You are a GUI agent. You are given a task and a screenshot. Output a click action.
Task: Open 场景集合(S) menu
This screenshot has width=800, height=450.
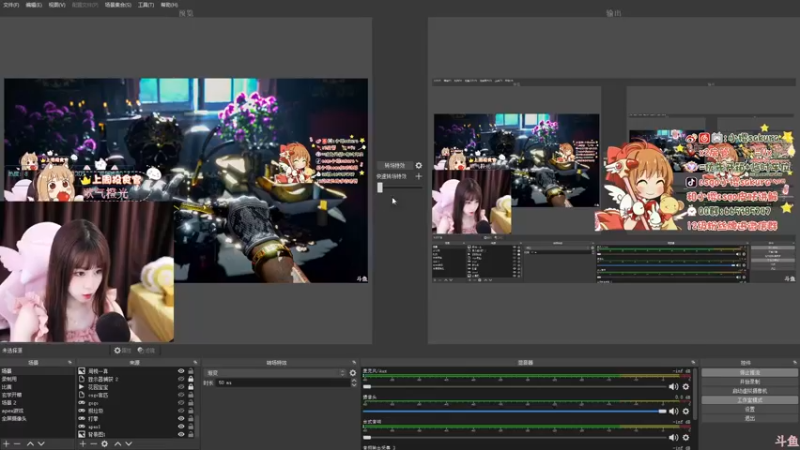(x=118, y=5)
